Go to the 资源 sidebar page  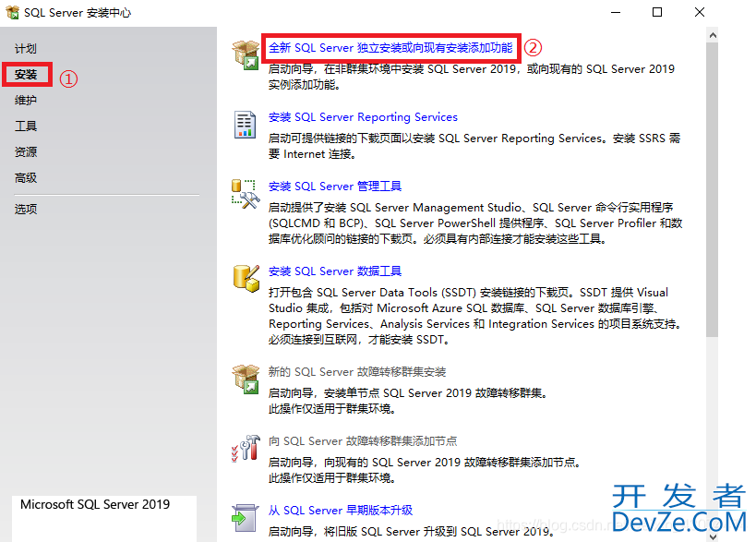pyautogui.click(x=26, y=152)
